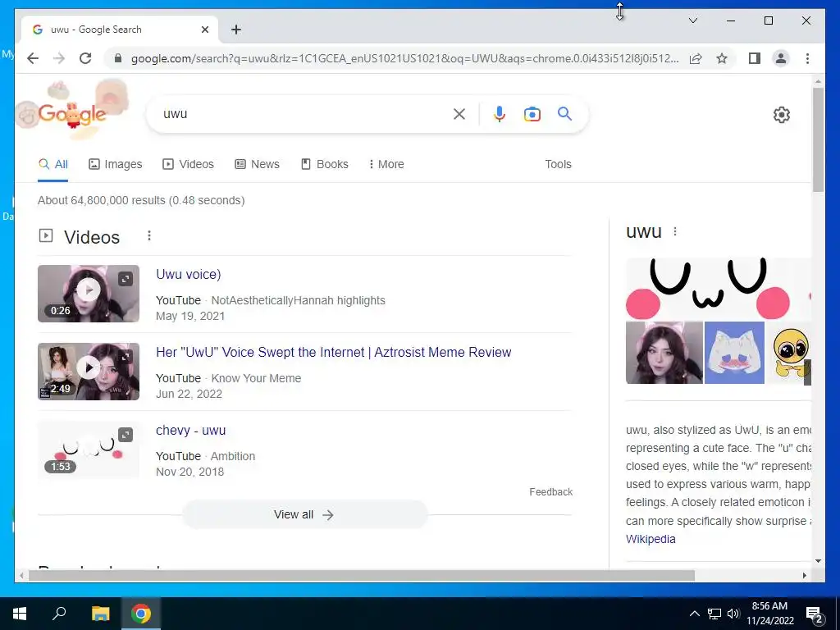Open Chrome three-dot menu

coord(807,58)
